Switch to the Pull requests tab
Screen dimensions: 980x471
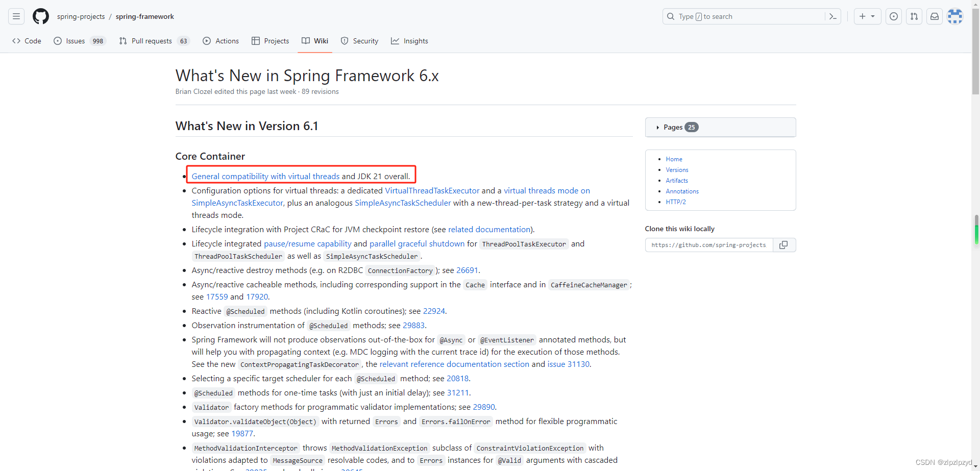pyautogui.click(x=154, y=41)
